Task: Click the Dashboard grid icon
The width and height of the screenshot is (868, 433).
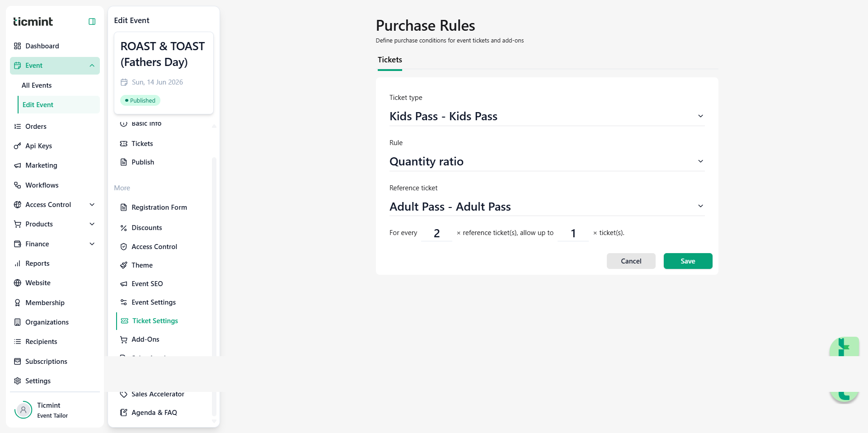Action: [18, 46]
